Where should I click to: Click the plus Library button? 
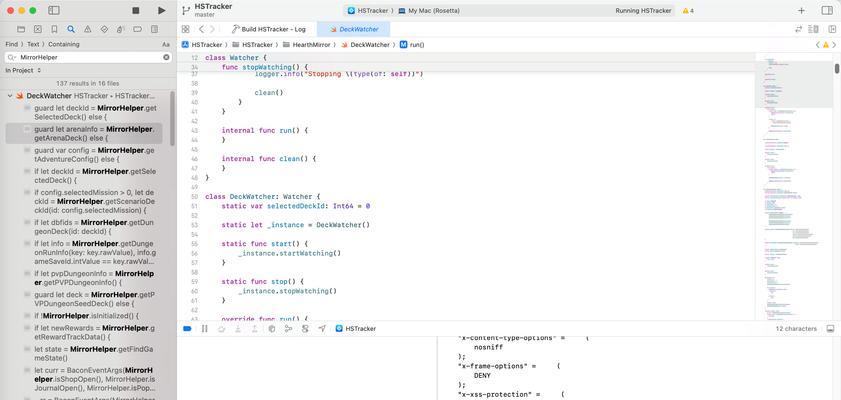click(x=801, y=10)
